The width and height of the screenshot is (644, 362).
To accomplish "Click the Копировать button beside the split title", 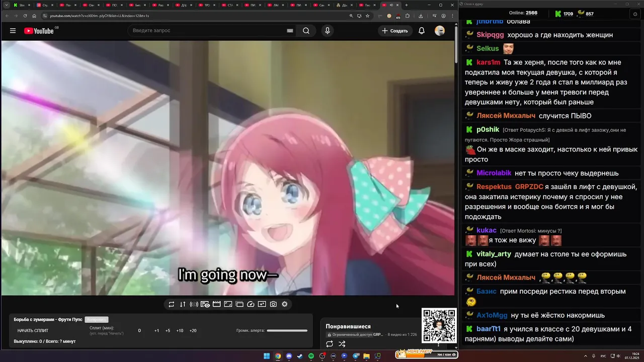I will [97, 320].
